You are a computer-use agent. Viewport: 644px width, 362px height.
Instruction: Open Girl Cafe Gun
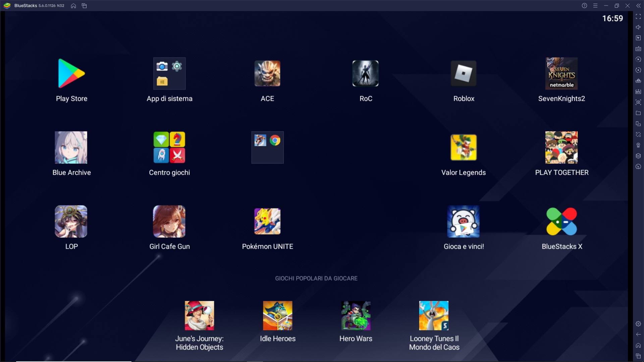[x=169, y=222]
